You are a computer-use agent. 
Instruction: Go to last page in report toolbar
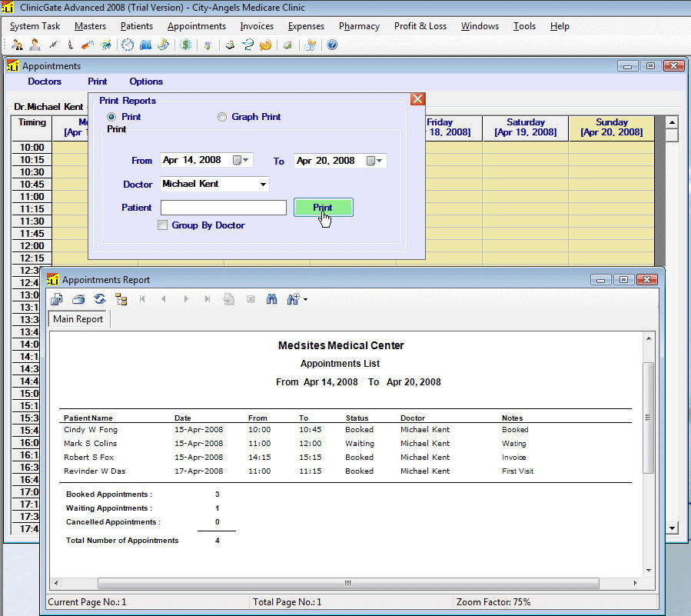pyautogui.click(x=207, y=299)
